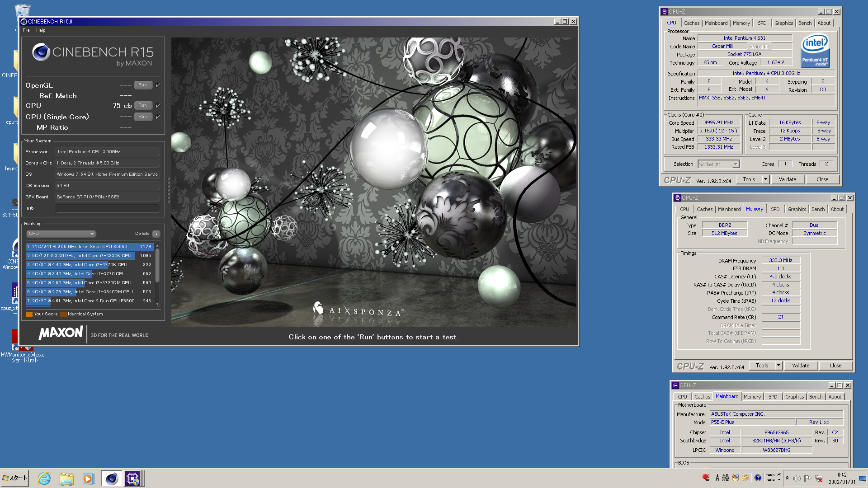Image resolution: width=868 pixels, height=488 pixels.
Task: Click the motherboard model P5B-E Plus
Action: [x=752, y=422]
